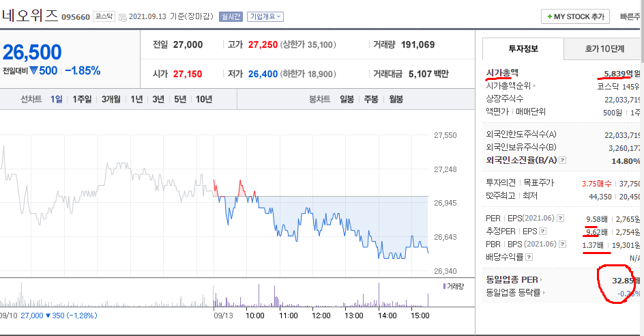The width and height of the screenshot is (644, 336).
Task: Select the 1년 line chart period
Action: pos(136,99)
